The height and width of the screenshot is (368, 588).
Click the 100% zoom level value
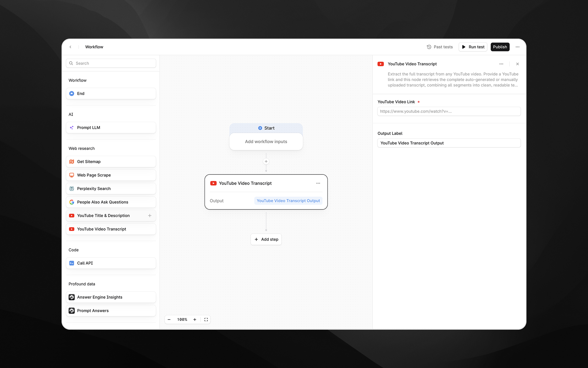coord(182,320)
